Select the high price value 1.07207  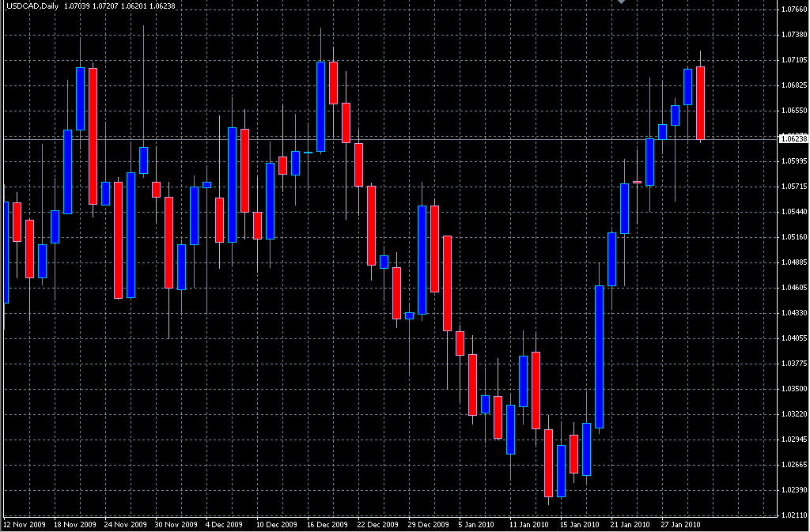click(x=105, y=6)
